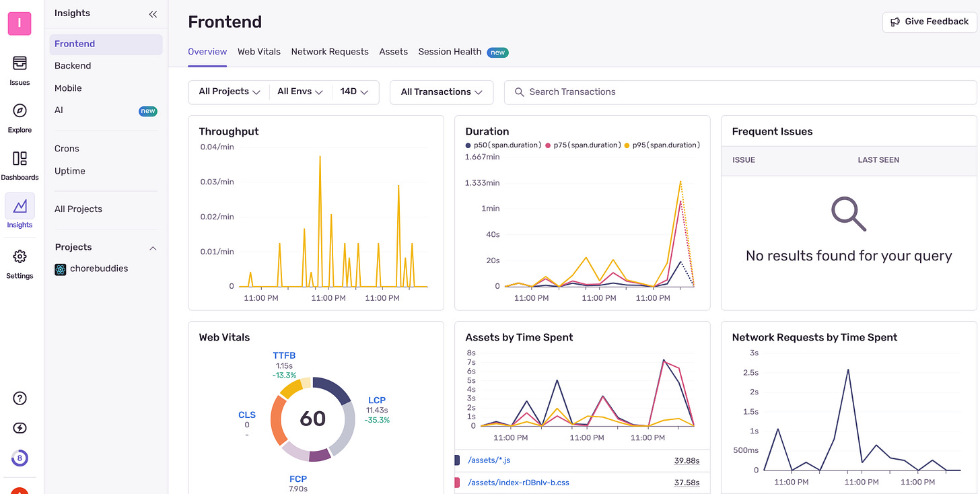Open the Dashboards icon
The width and height of the screenshot is (980, 494).
coord(20,159)
